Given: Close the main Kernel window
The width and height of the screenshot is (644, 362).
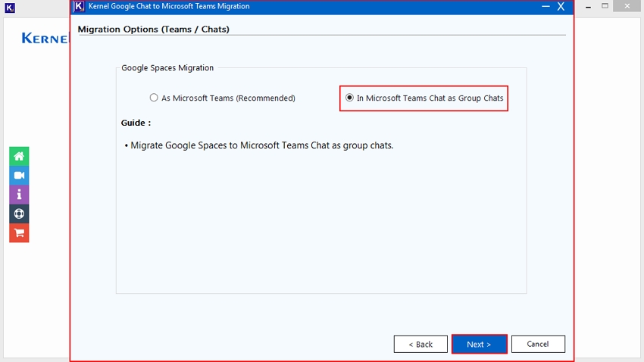Looking at the screenshot, I should pyautogui.click(x=627, y=6).
